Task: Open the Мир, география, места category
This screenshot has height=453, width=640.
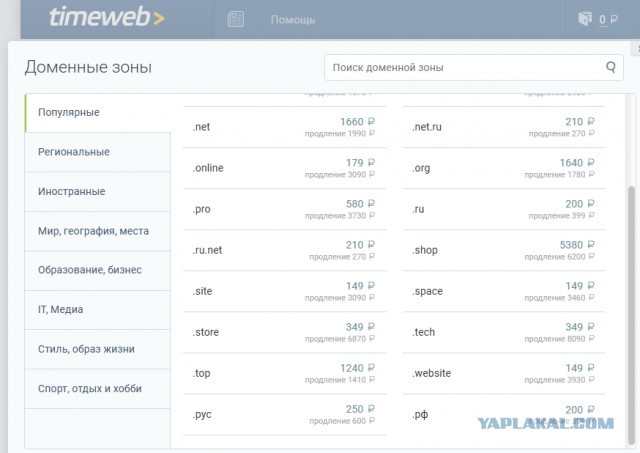Action: click(98, 231)
